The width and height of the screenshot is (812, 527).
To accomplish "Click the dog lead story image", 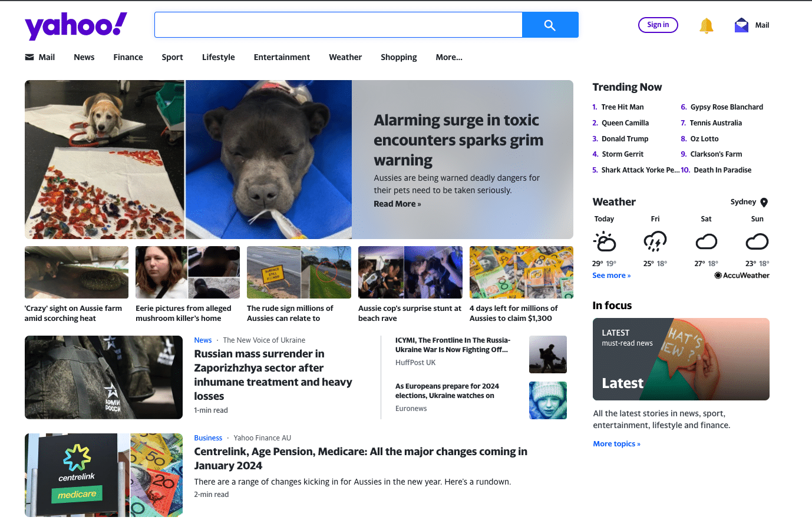I will (188, 160).
